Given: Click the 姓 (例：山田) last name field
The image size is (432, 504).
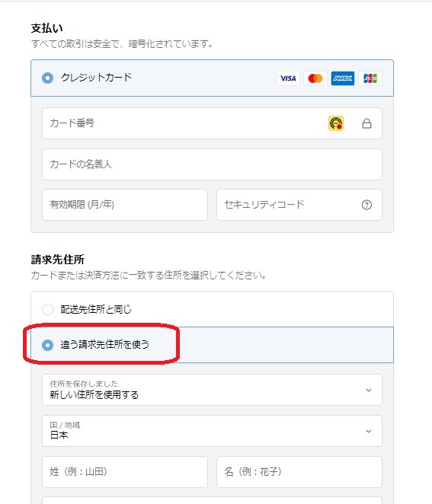Looking at the screenshot, I should pos(125,472).
